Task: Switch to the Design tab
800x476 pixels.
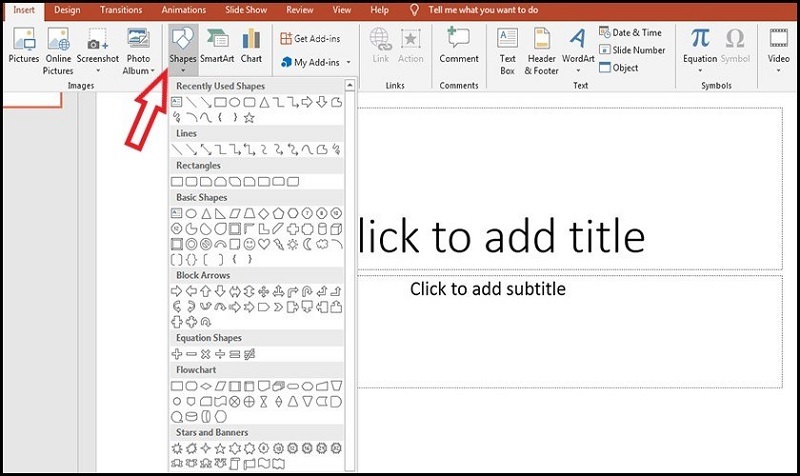Action: [x=67, y=9]
